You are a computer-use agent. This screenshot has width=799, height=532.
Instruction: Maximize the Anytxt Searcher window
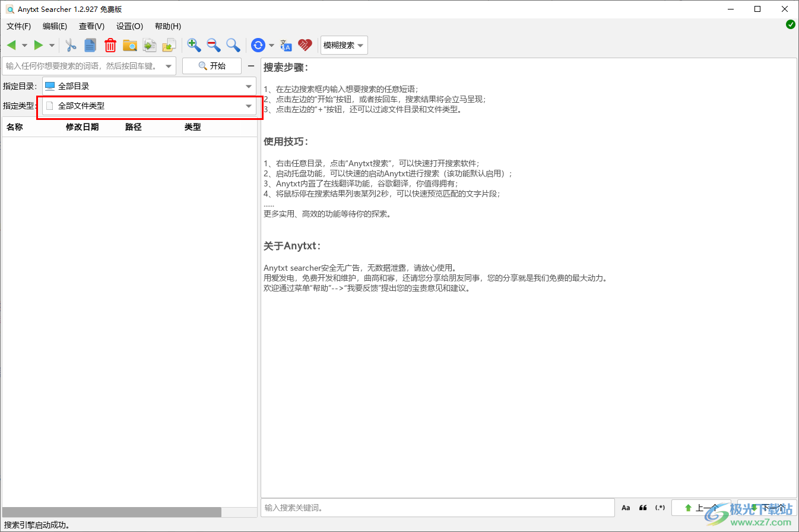(x=757, y=9)
